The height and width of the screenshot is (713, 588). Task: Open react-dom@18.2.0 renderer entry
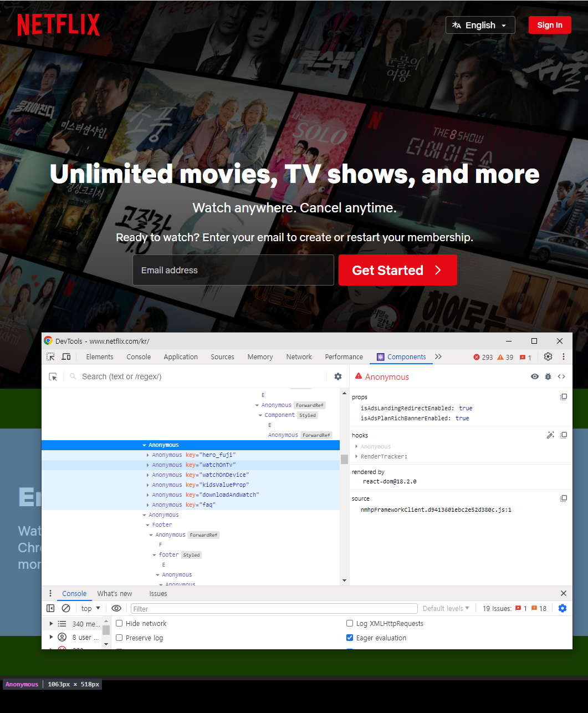pyautogui.click(x=390, y=482)
